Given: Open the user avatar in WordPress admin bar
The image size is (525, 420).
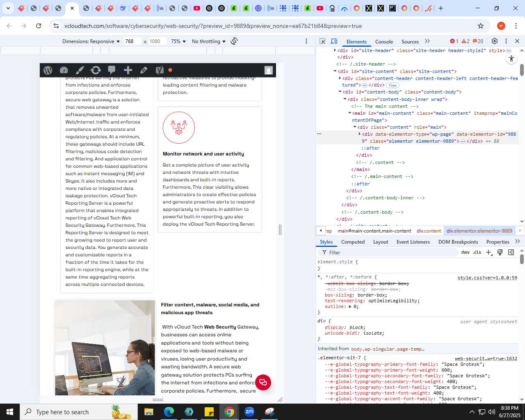Looking at the screenshot, I should 269,70.
